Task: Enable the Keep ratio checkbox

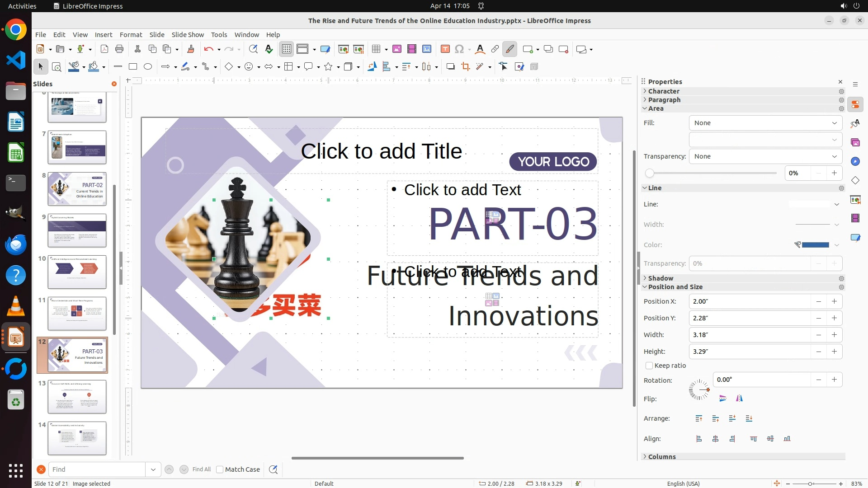Action: pyautogui.click(x=649, y=366)
